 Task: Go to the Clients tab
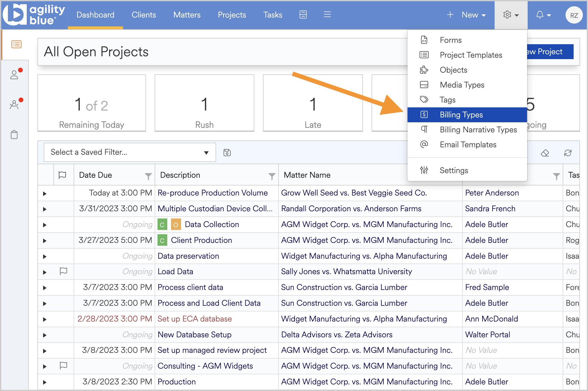pos(144,15)
